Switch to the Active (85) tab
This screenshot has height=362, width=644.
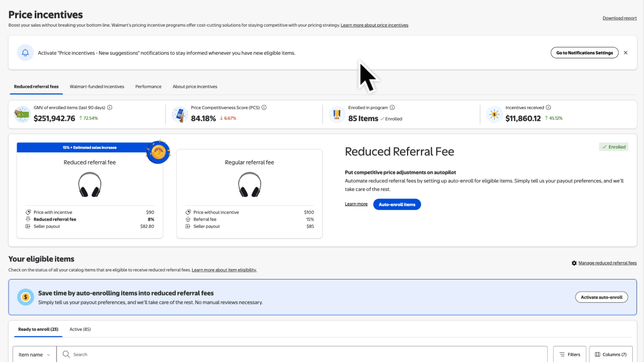(x=80, y=329)
